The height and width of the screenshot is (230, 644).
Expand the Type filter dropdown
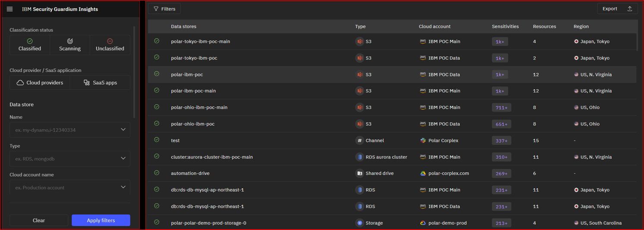pyautogui.click(x=123, y=159)
